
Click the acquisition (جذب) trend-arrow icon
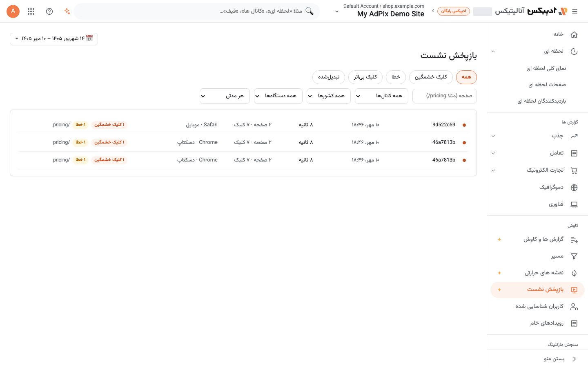click(574, 136)
